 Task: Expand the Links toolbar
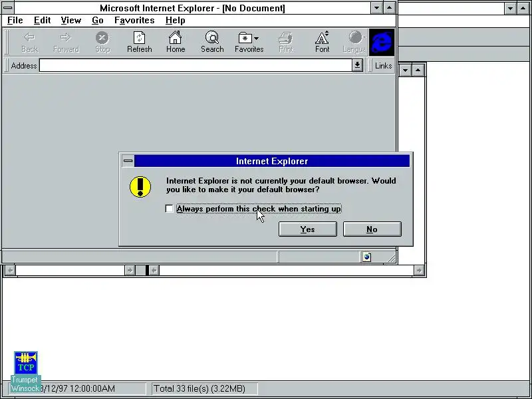pyautogui.click(x=383, y=65)
